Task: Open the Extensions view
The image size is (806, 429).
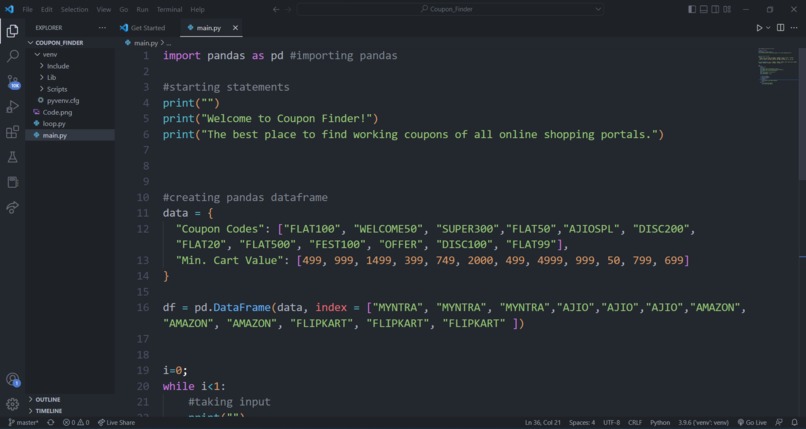Action: pos(12,132)
